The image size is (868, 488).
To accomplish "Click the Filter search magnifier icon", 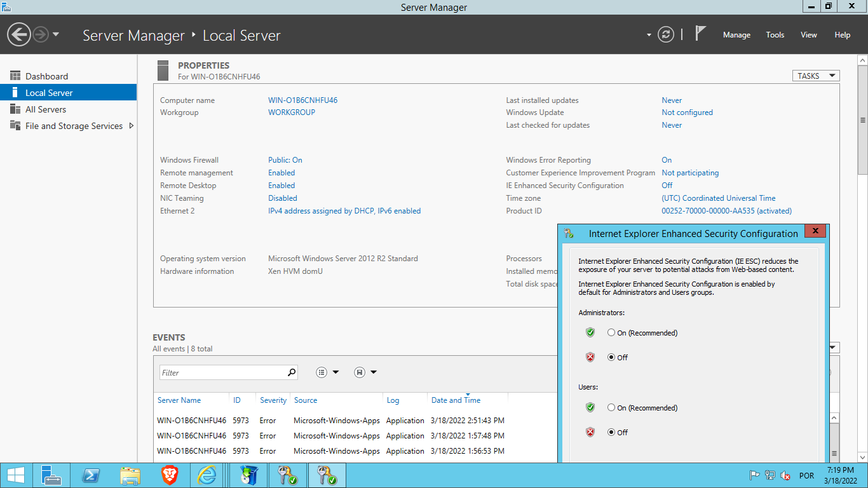I will (292, 372).
